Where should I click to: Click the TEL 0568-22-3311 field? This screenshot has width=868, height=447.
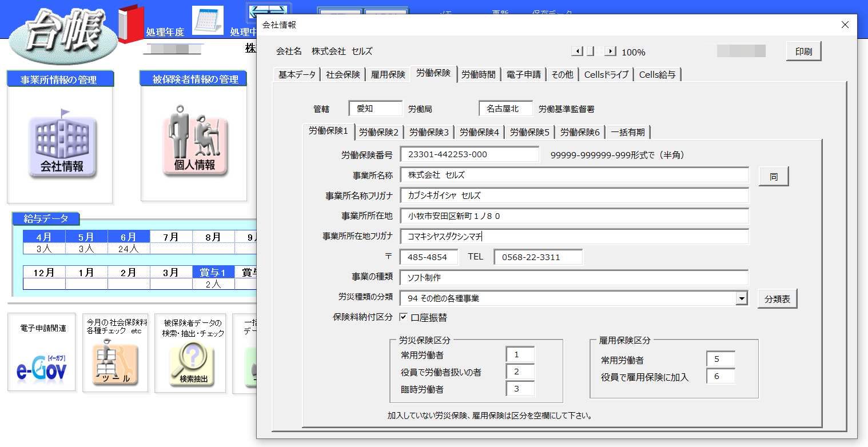coord(539,257)
